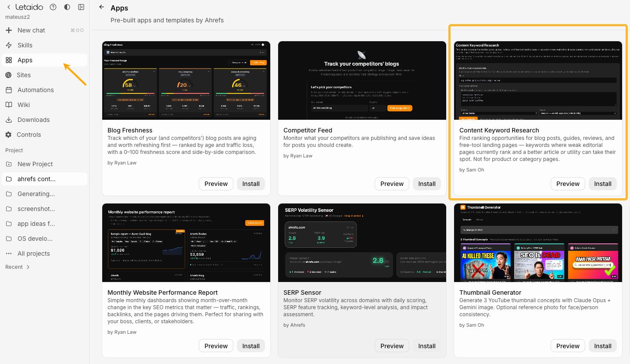This screenshot has width=630, height=364.
Task: Open Downloads in the sidebar
Action: pyautogui.click(x=44, y=120)
